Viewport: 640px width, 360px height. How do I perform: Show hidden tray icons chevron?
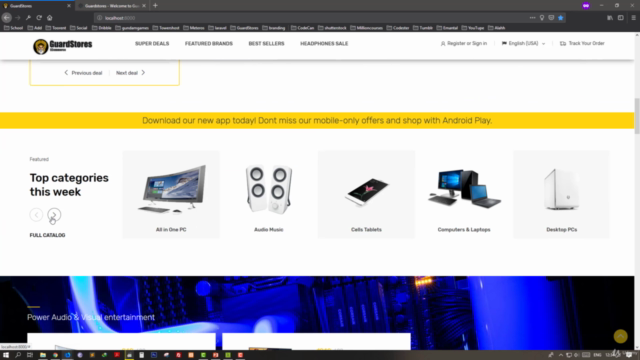coord(560,355)
